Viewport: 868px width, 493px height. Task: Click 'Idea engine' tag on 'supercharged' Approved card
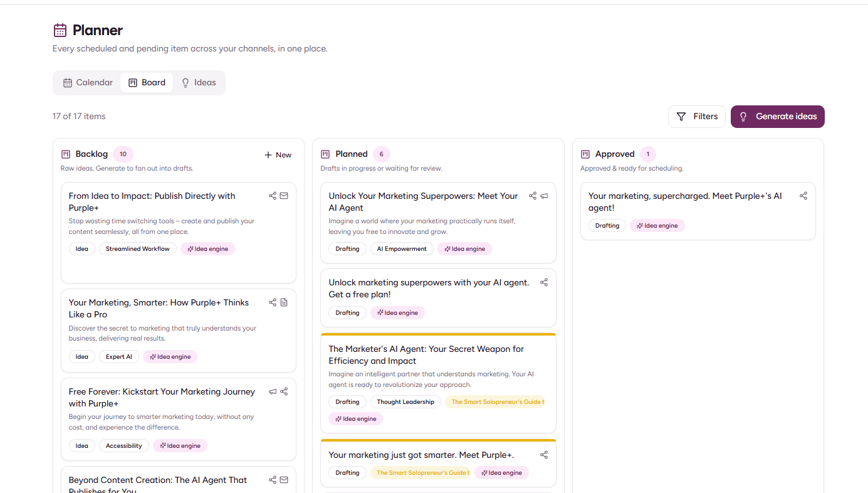(657, 226)
